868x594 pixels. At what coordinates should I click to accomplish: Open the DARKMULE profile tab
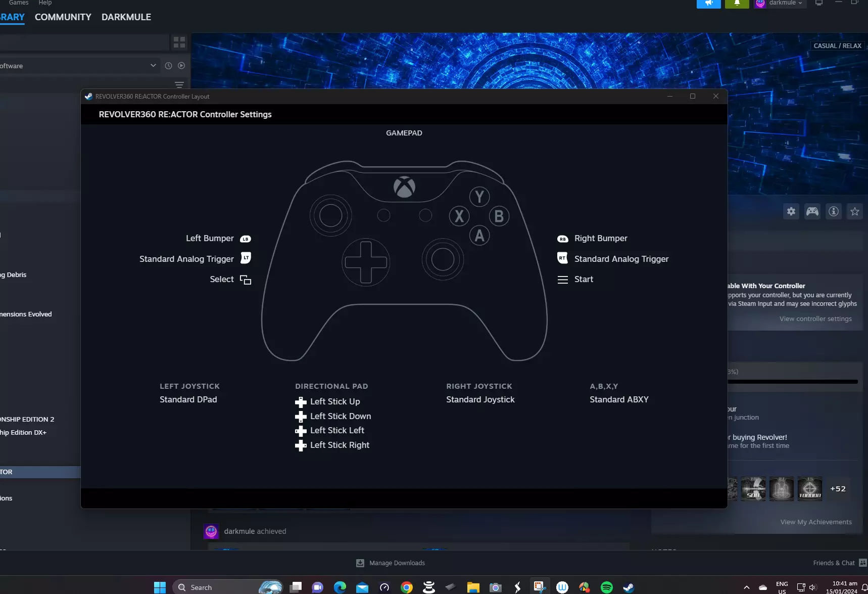126,17
